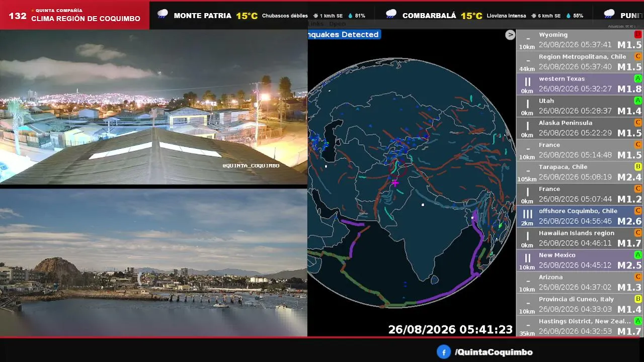Viewport: 644px width, 362px height.
Task: Click the humidity drop icon beside 81%
Action: [350, 16]
